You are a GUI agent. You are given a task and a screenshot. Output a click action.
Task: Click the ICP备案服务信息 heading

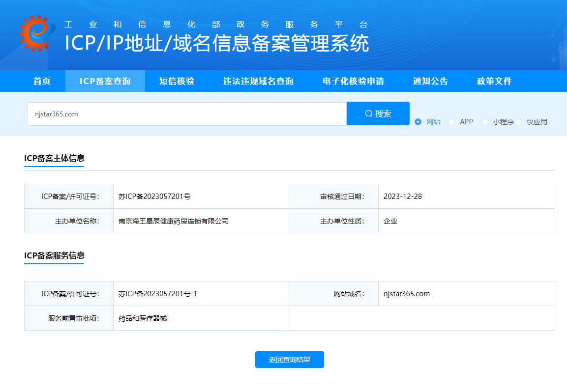54,255
